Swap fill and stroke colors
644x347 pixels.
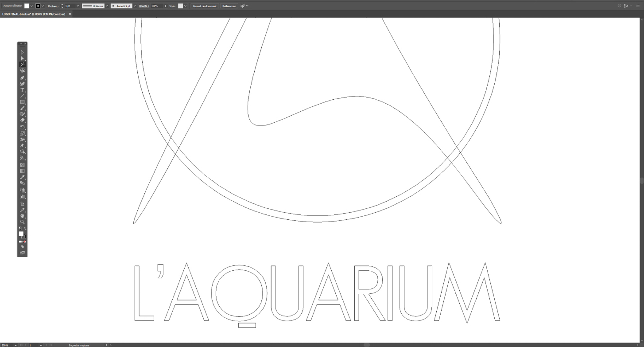pos(25,228)
